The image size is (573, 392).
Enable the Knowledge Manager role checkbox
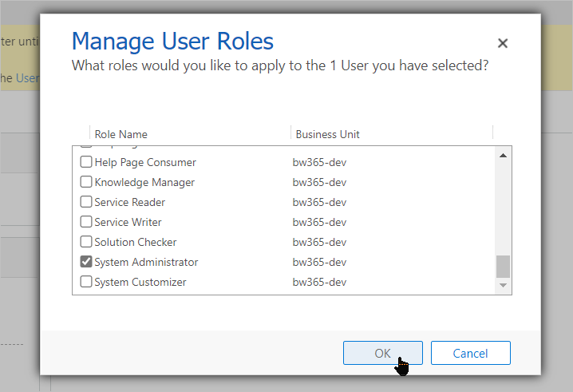[x=86, y=182]
